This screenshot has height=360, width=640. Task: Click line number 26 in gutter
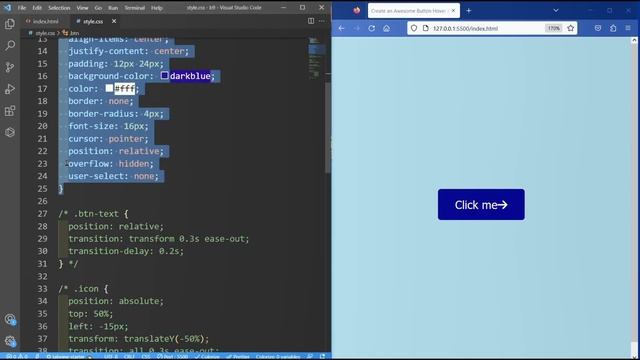tap(42, 201)
